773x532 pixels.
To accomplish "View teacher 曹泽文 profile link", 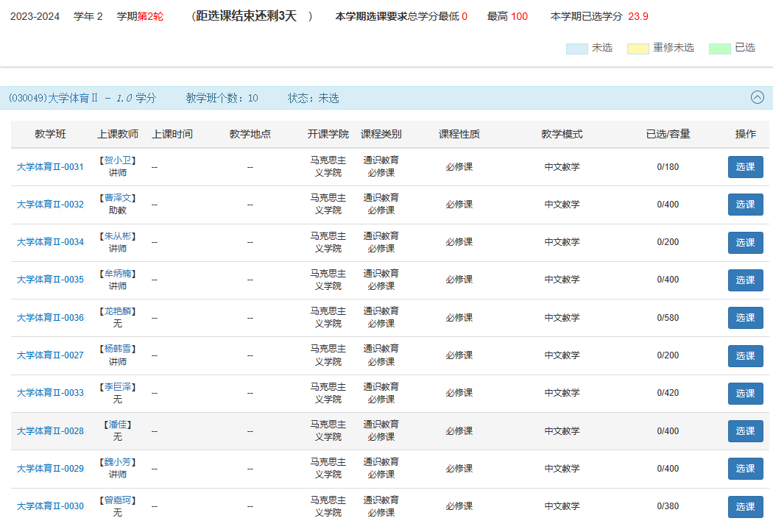I will (x=118, y=197).
